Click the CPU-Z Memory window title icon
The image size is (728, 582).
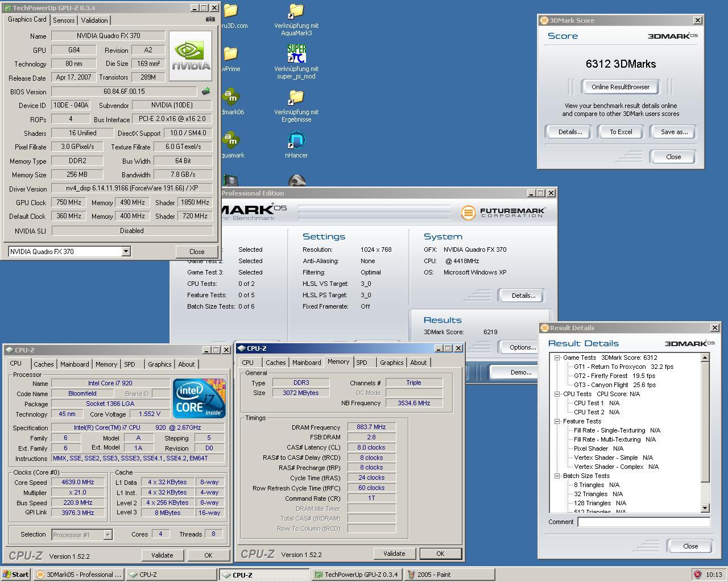[x=242, y=348]
